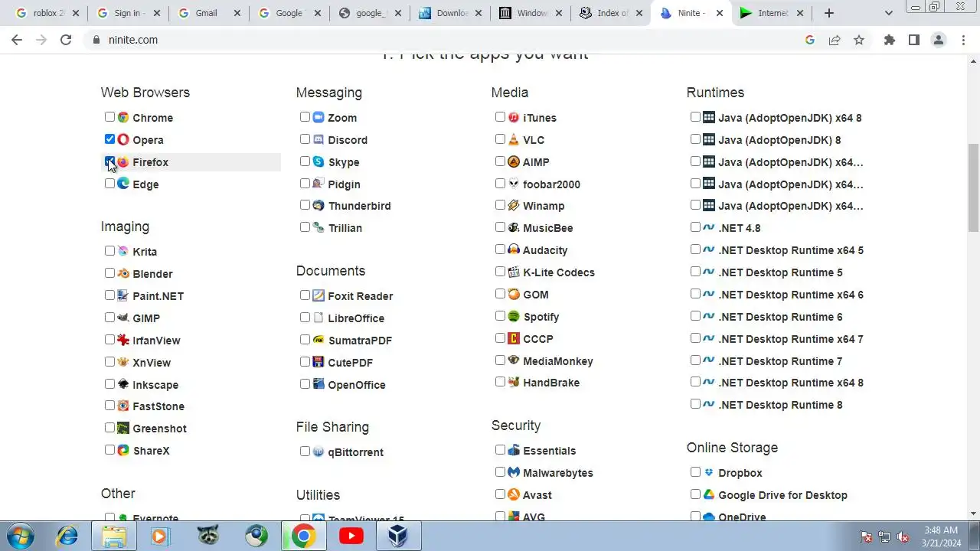Click the Discord icon
This screenshot has height=551, width=980.
point(318,139)
